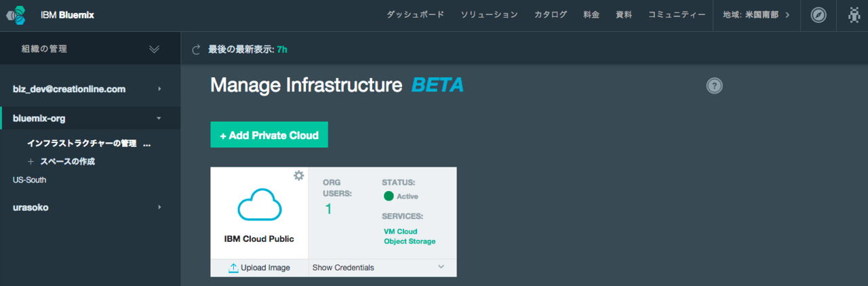Click the ORG USERS count 1
Viewport: 868px width, 286px height.
328,209
